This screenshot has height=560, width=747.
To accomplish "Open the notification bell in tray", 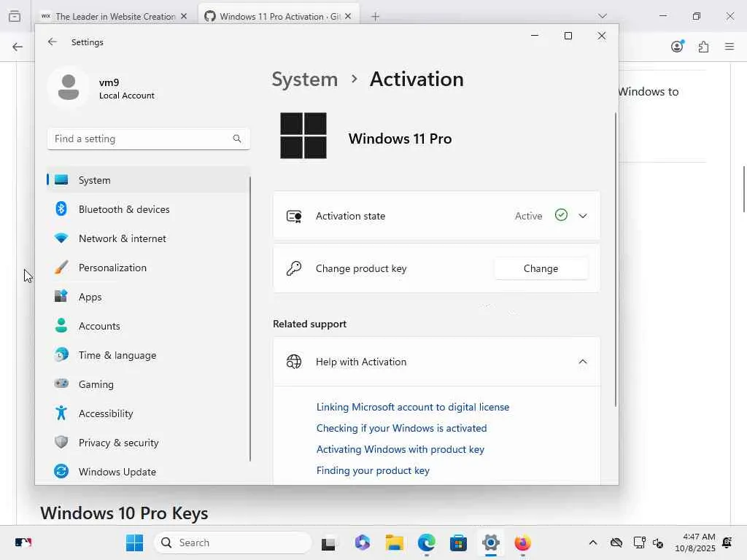I will click(x=727, y=542).
